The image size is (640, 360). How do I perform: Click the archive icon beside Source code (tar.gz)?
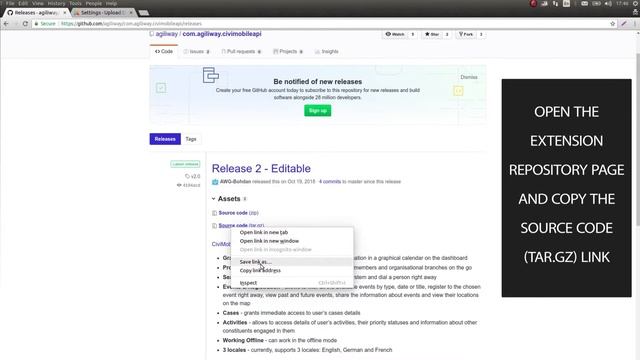[x=214, y=226]
